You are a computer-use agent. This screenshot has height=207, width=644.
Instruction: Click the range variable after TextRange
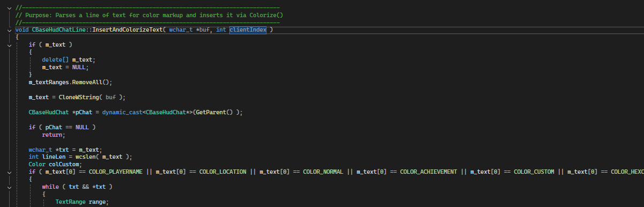tap(97, 202)
